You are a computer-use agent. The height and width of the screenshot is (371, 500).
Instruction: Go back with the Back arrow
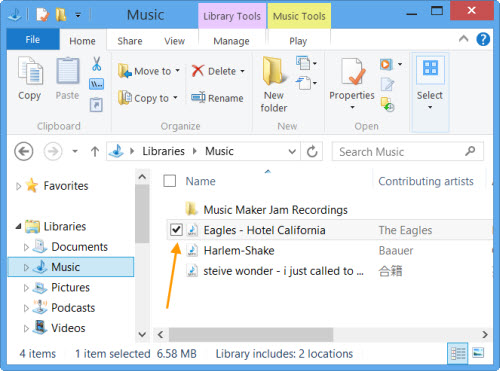tap(24, 151)
